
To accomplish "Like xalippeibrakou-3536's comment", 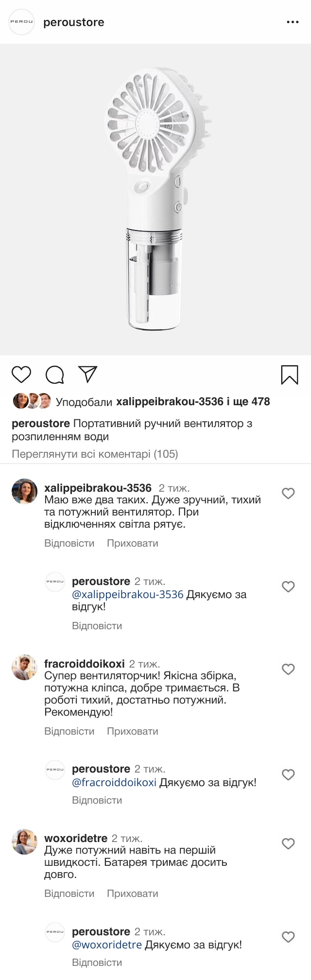I will click(288, 494).
